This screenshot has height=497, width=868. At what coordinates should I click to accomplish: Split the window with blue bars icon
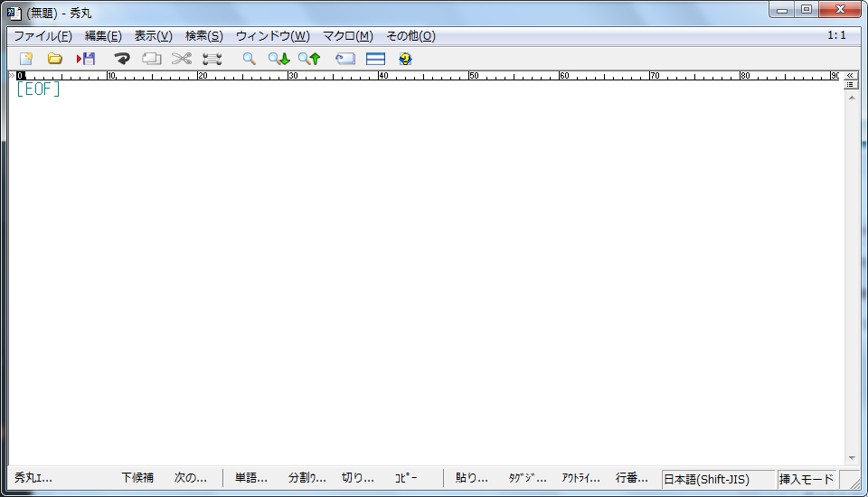coord(376,59)
